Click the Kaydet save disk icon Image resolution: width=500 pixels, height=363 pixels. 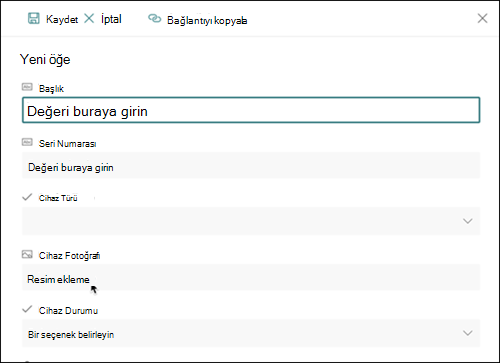tap(33, 19)
